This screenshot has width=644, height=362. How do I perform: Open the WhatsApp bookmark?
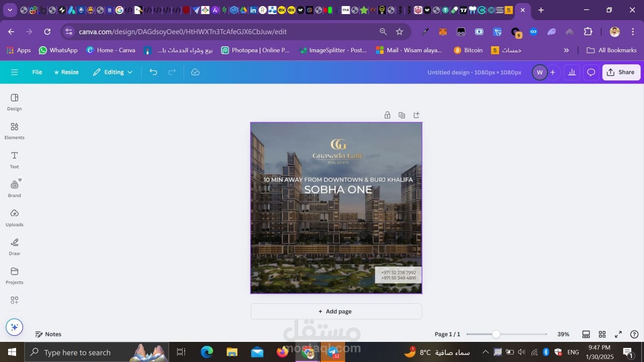[x=58, y=50]
